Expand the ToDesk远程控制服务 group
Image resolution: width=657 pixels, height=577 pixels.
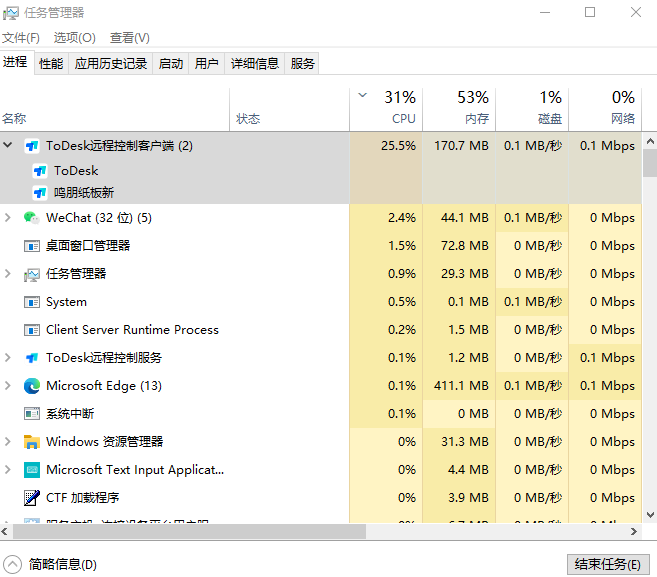[8, 357]
